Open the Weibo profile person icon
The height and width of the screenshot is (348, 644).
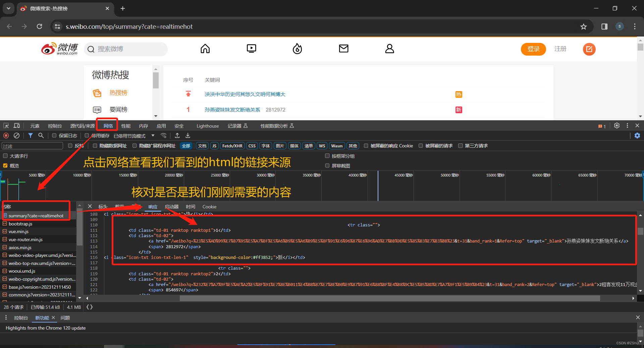(390, 49)
